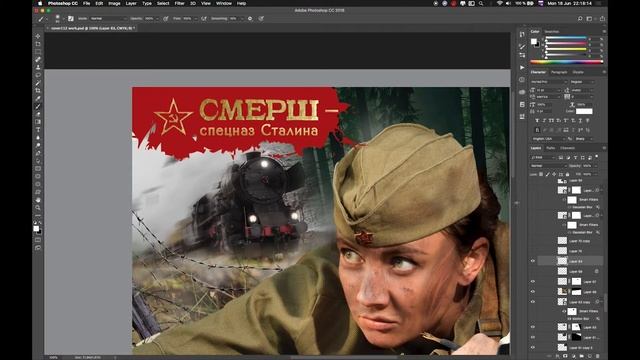Click the smoothing options gear icon

[250, 18]
